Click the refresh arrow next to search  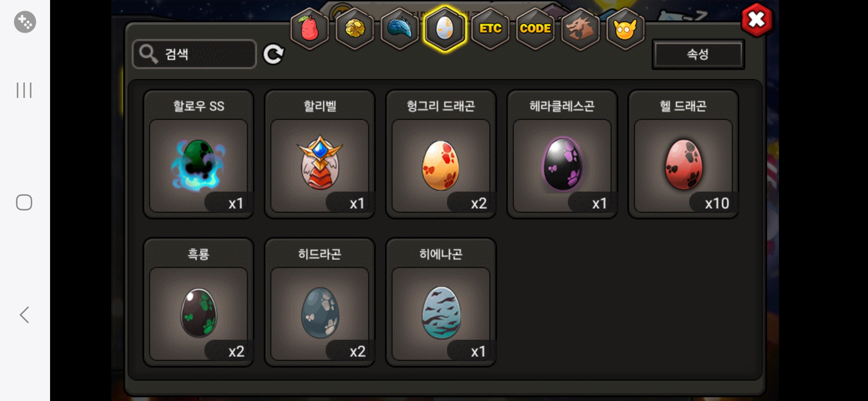pyautogui.click(x=273, y=55)
